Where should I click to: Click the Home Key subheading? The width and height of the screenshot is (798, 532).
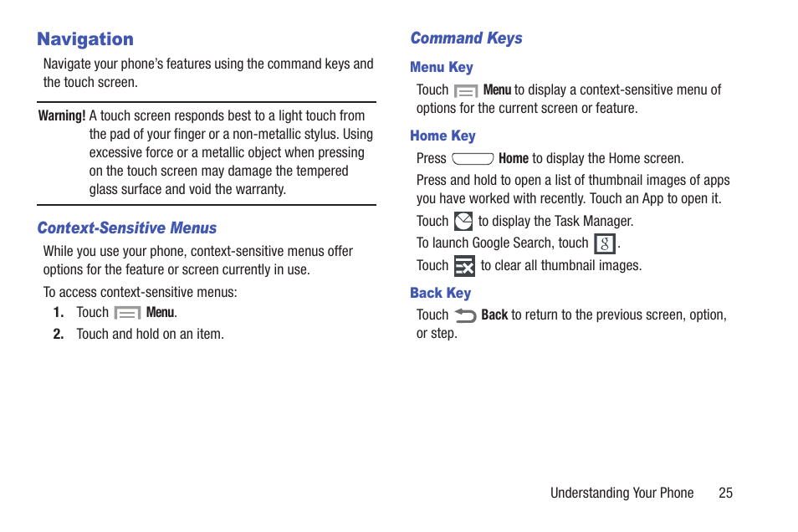click(x=442, y=136)
